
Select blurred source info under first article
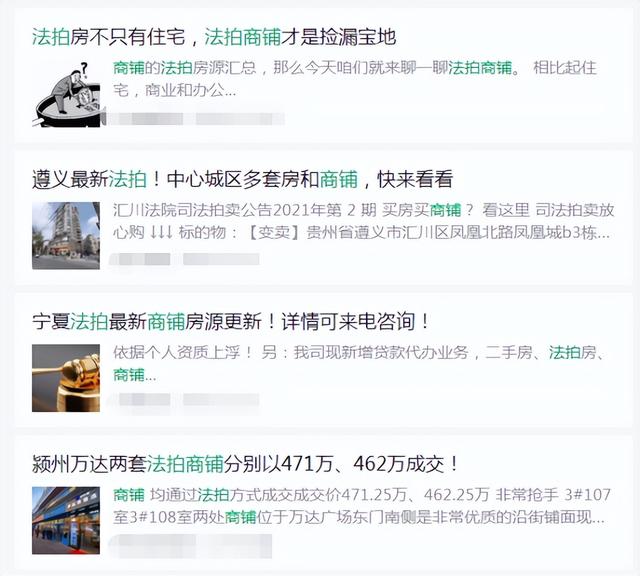coord(196,119)
